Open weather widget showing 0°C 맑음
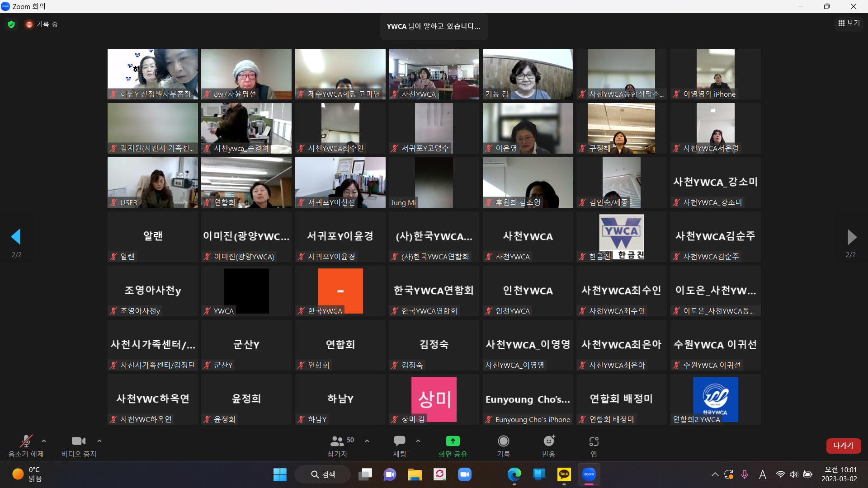Screen dimensions: 868x488 (x=27, y=474)
